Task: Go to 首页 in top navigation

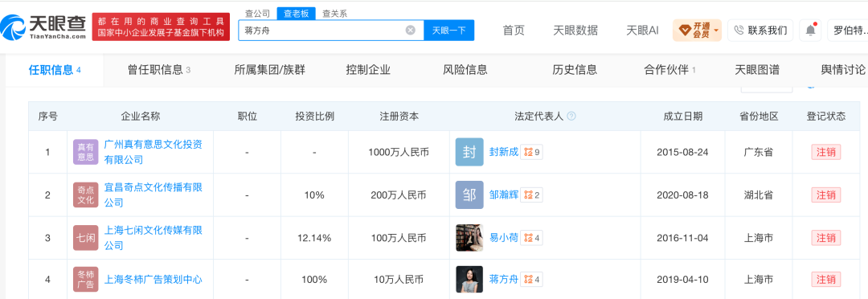Action: 513,31
